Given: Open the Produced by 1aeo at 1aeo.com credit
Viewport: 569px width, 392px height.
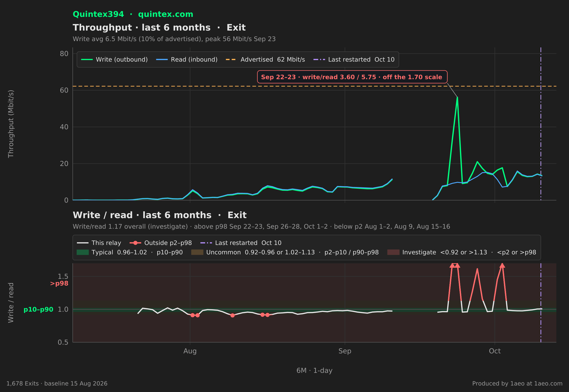Looking at the screenshot, I should (517, 384).
